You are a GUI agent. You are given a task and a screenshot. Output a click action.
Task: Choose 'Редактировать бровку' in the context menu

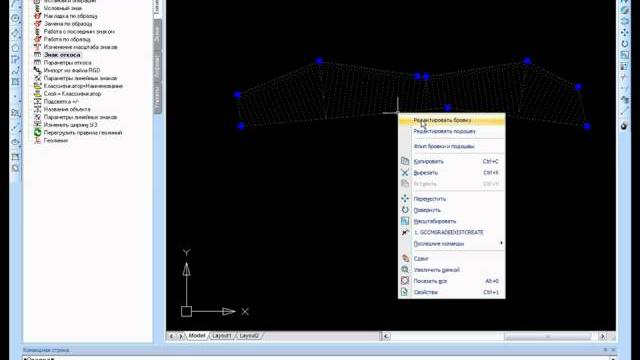pyautogui.click(x=451, y=120)
